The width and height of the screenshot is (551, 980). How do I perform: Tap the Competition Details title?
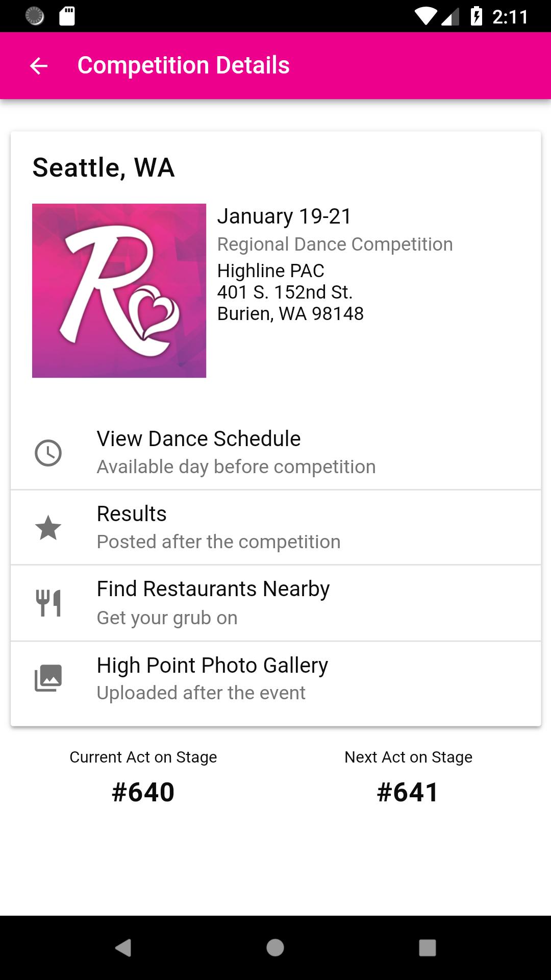(x=184, y=65)
